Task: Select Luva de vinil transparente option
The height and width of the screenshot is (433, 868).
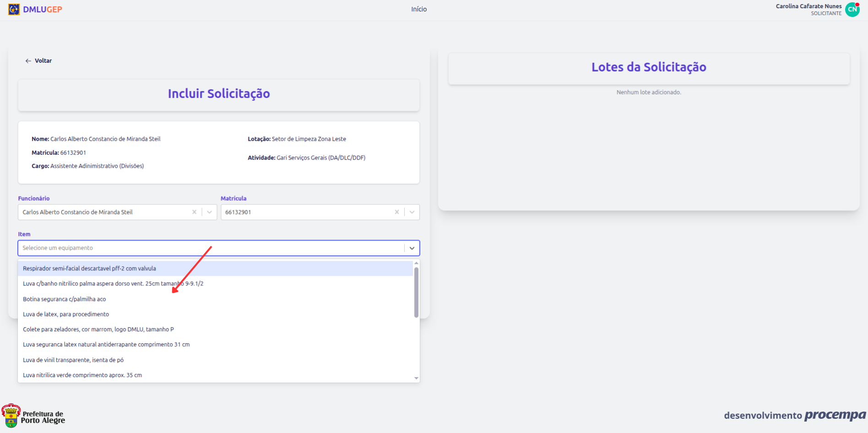Action: (73, 360)
